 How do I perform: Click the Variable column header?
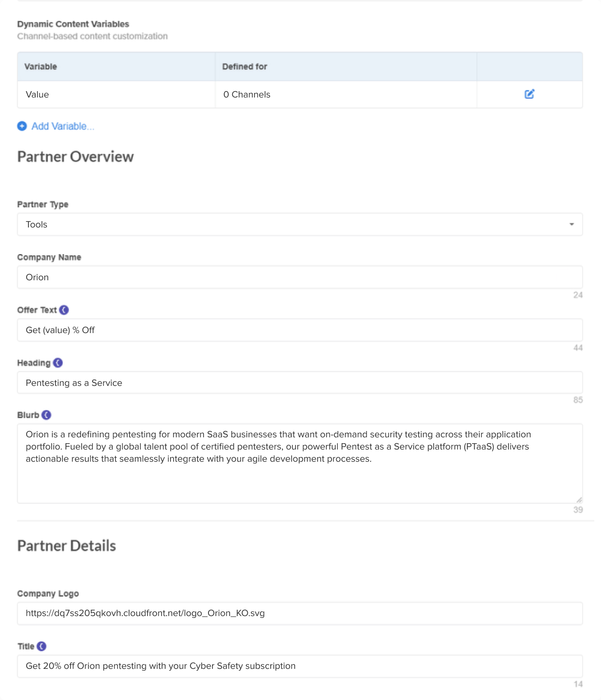[41, 66]
